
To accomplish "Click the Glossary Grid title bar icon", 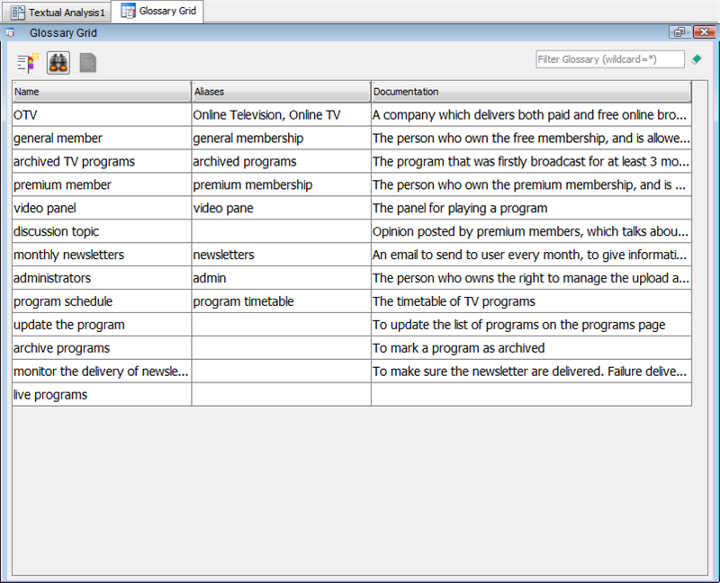I will (x=10, y=33).
